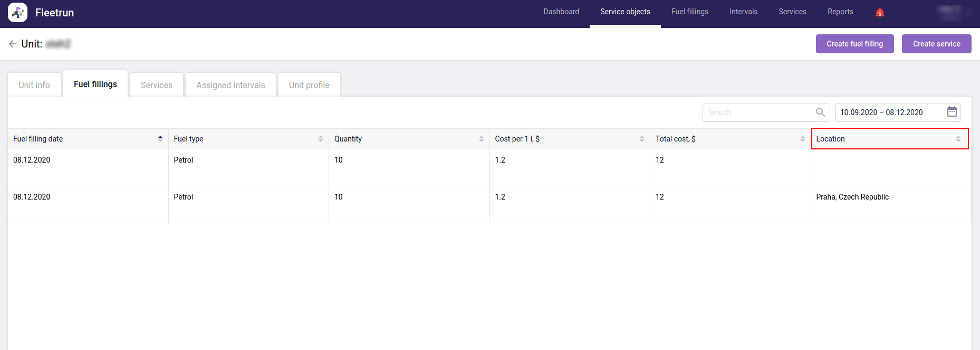
Task: Sort by Total cost column arrows
Action: point(802,139)
